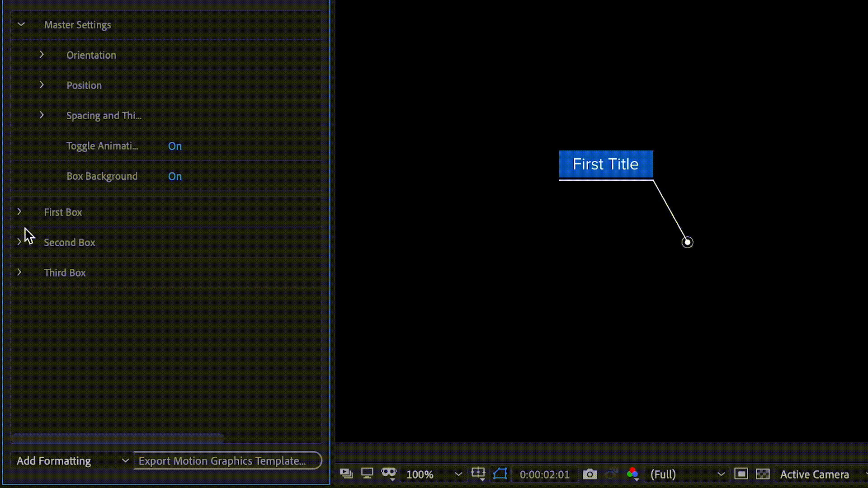Click Always Preview This View icon

coord(346,474)
